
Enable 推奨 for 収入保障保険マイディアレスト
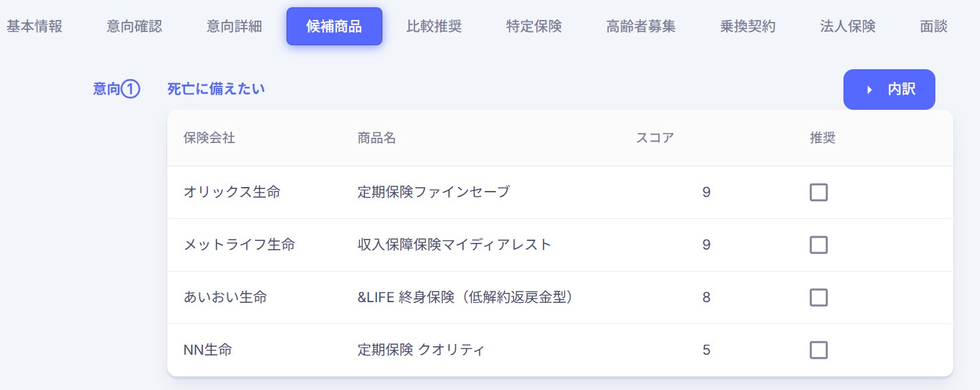point(818,245)
